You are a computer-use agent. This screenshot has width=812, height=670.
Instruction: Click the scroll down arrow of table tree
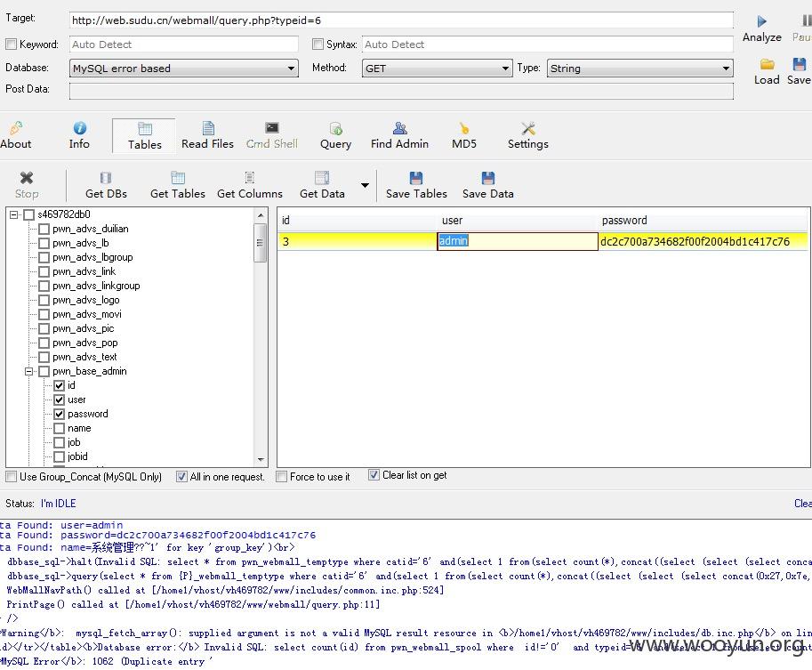tap(261, 460)
